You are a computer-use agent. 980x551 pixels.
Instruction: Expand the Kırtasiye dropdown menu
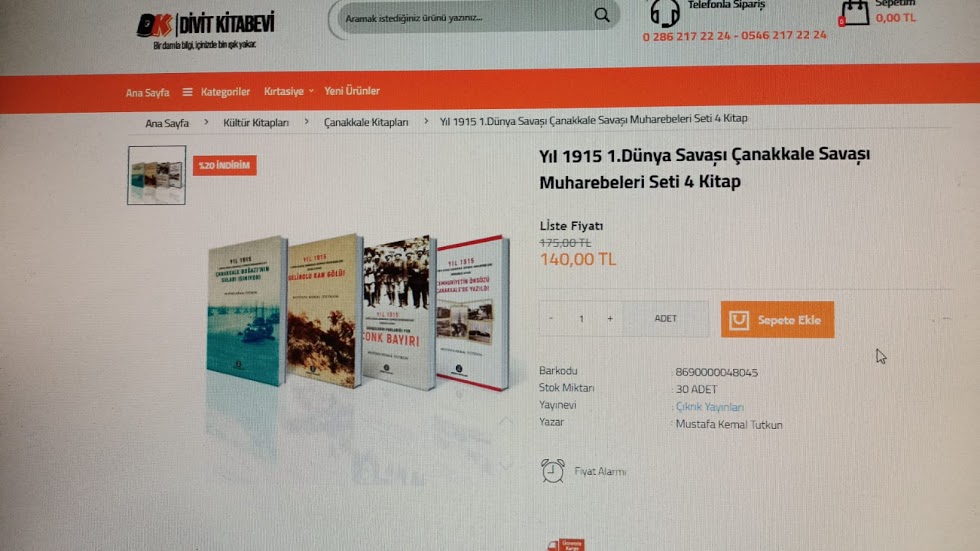click(288, 91)
